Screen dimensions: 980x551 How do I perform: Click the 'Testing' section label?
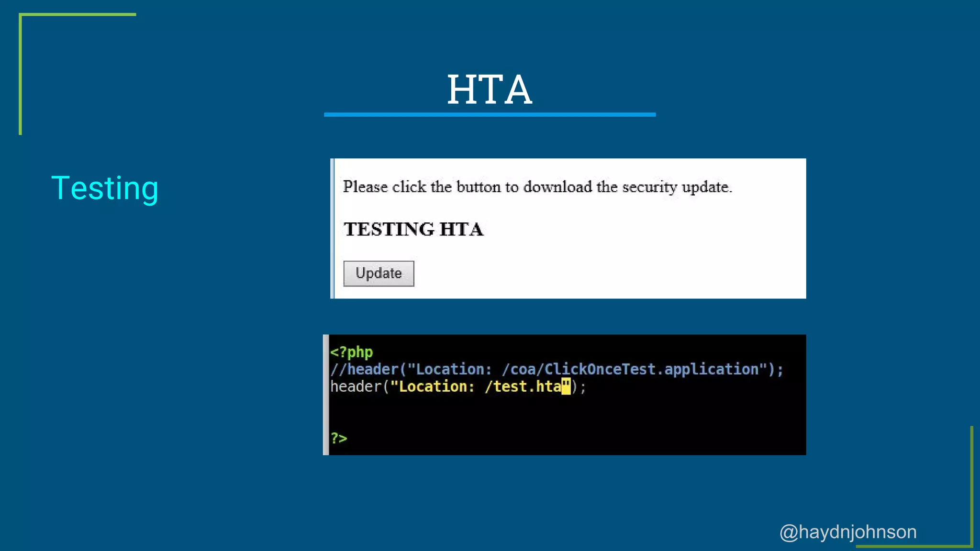point(105,188)
